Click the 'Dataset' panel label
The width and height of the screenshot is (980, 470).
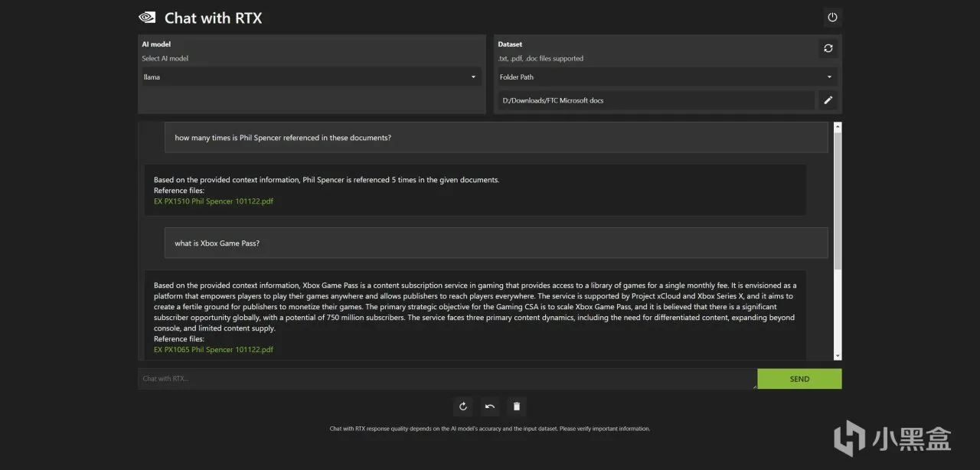[x=511, y=44]
